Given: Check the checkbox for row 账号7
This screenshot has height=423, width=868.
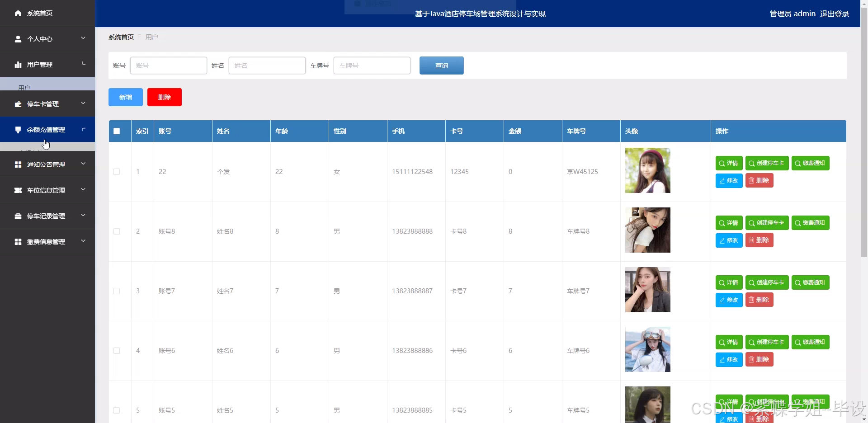Looking at the screenshot, I should pos(117,291).
